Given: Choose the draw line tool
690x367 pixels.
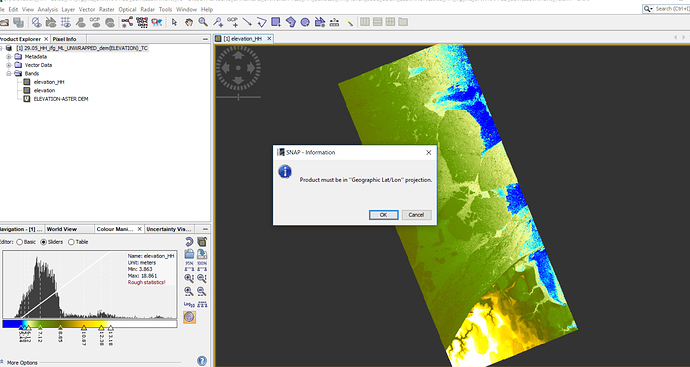Looking at the screenshot, I should pyautogui.click(x=247, y=22).
